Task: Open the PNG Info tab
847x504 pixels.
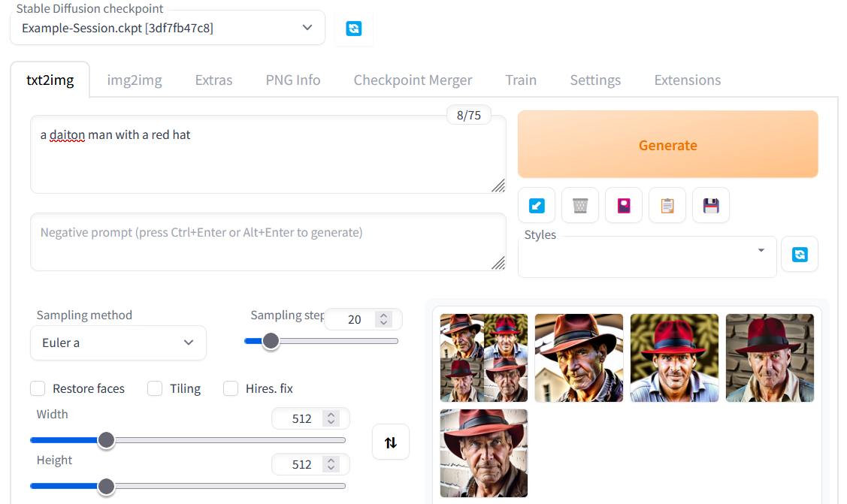Action: (293, 80)
